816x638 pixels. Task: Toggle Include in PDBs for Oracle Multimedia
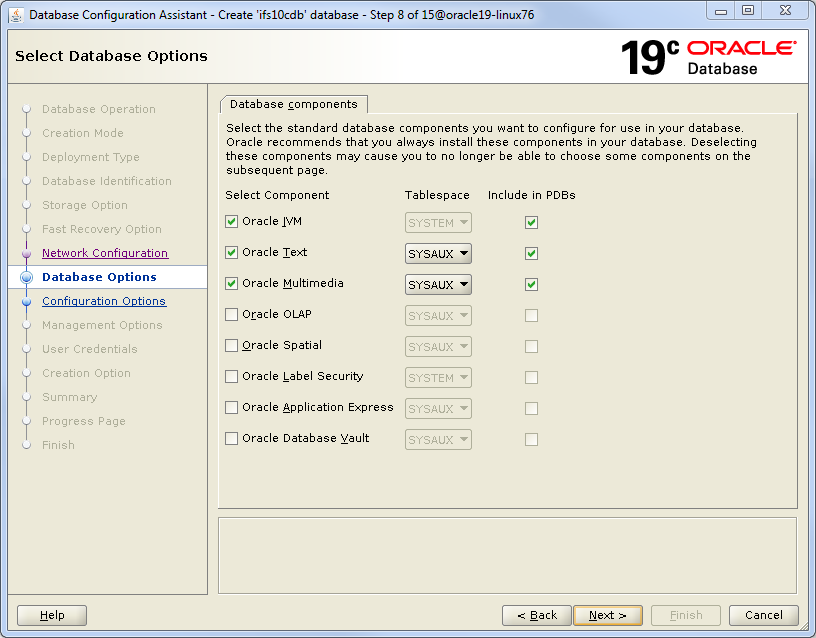[531, 284]
